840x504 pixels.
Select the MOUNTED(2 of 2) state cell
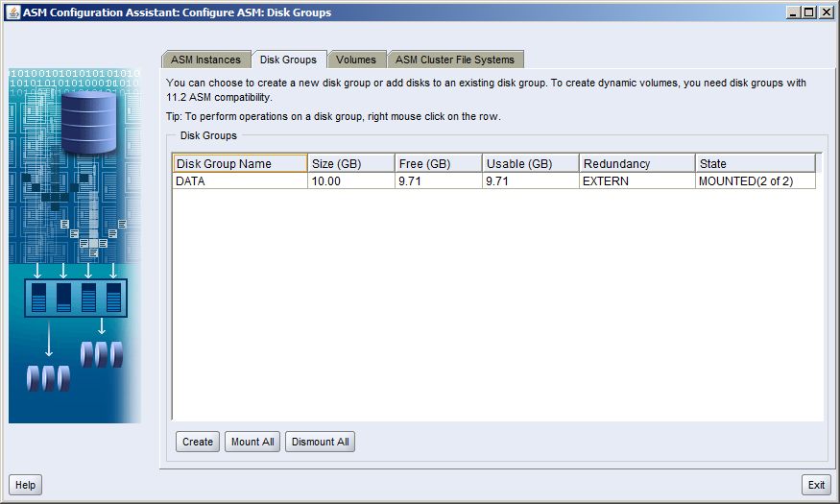click(x=756, y=181)
